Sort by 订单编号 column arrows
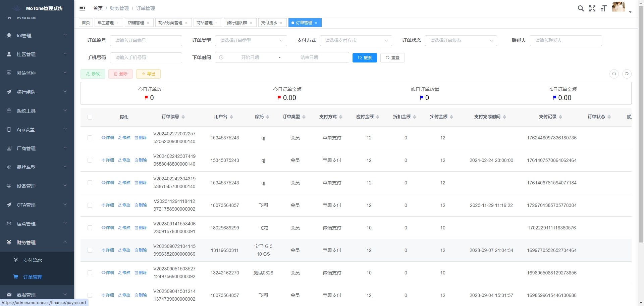Image resolution: width=644 pixels, height=306 pixels. (x=183, y=117)
